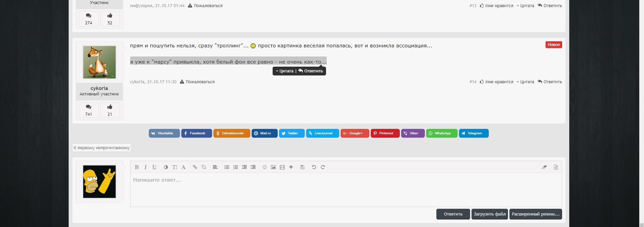Image resolution: width=644 pixels, height=227 pixels.
Task: Toggle bold formatting in the reply editor
Action: 137,167
